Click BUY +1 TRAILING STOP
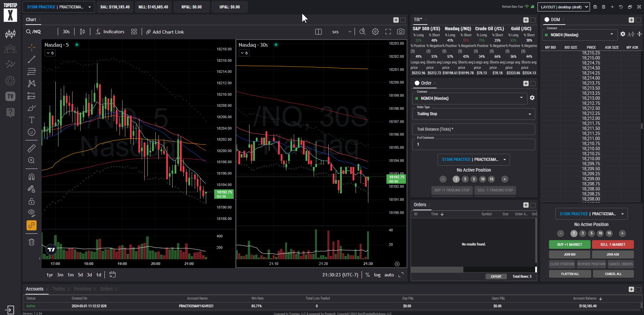 [x=452, y=190]
